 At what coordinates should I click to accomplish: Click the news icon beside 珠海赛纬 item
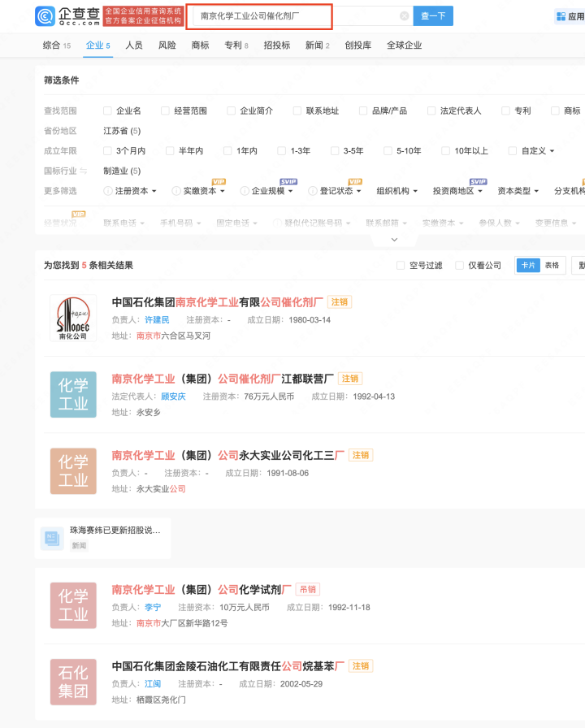(x=51, y=539)
